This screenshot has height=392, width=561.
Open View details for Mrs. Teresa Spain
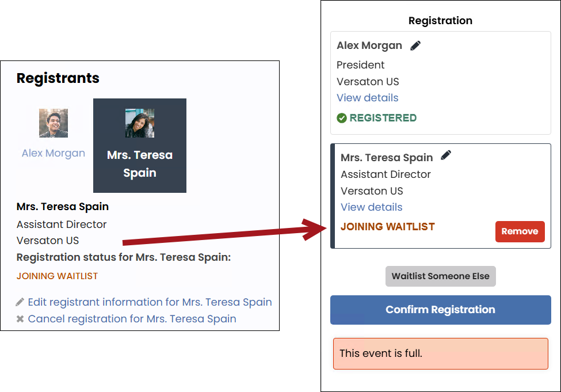[x=371, y=207]
